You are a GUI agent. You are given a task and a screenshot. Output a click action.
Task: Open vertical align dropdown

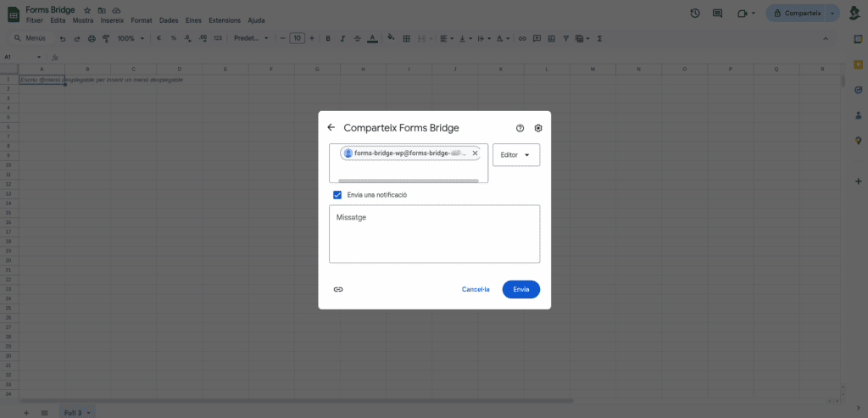(x=465, y=39)
